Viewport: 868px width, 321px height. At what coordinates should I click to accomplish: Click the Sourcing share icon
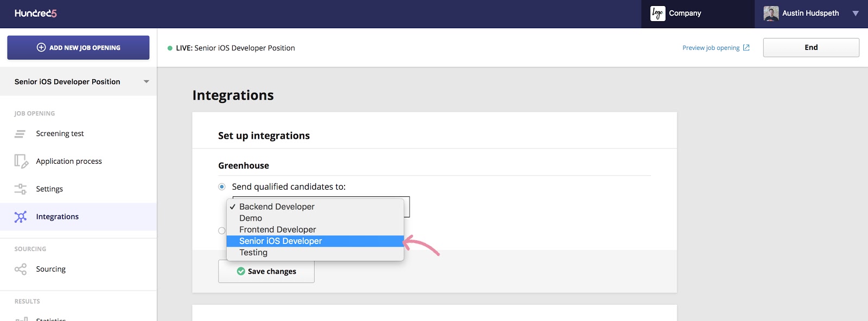tap(21, 269)
